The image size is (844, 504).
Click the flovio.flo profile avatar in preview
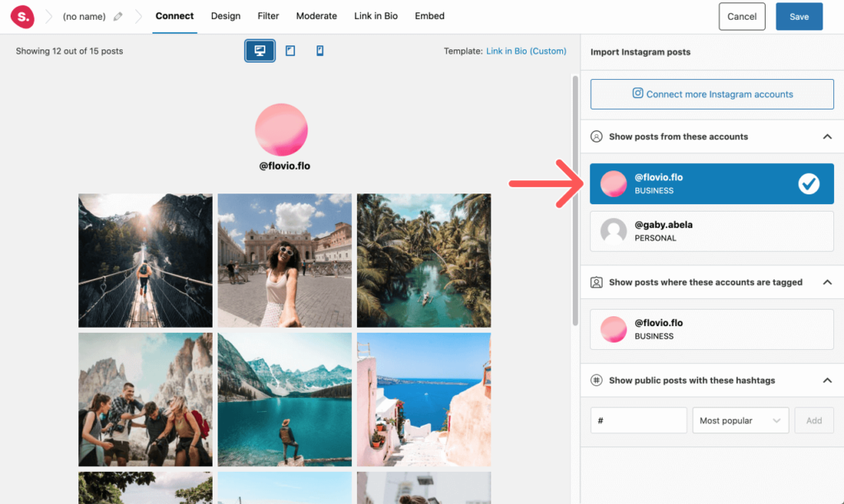click(x=282, y=129)
